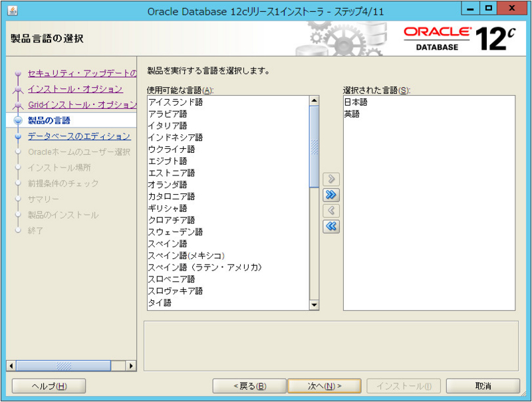Click the horizontal scrollbar below the step list
Viewport: 532px width, 402px height.
click(x=64, y=365)
